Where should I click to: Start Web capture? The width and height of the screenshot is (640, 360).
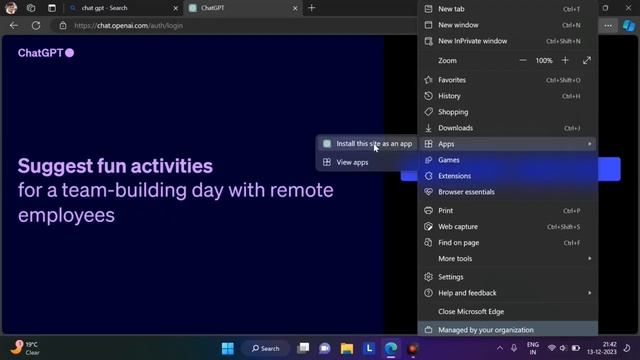[507, 227]
